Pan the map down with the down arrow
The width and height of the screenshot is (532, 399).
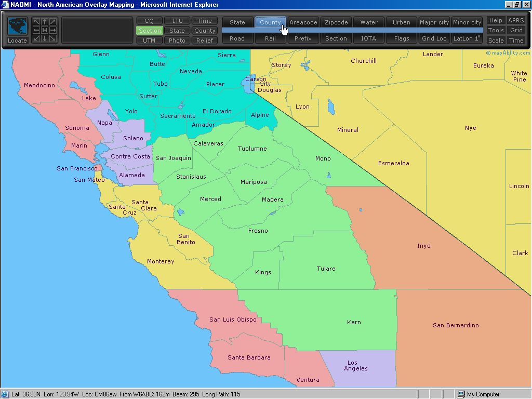click(45, 38)
